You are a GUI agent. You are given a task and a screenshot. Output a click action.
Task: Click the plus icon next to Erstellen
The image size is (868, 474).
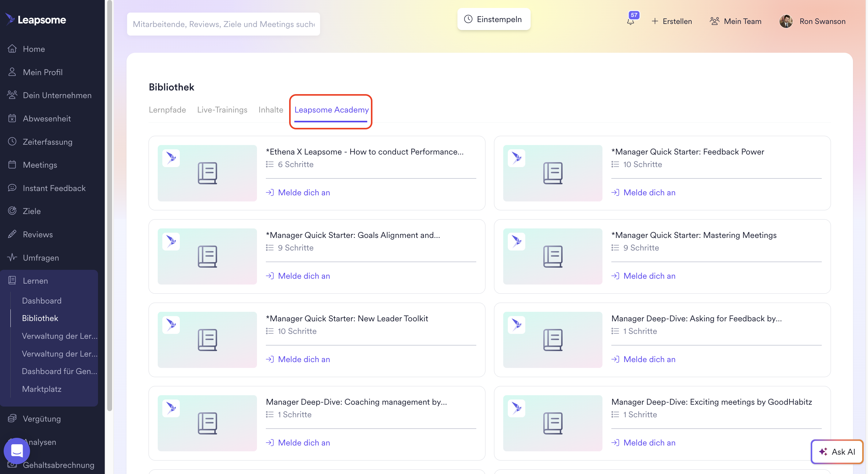pos(655,21)
